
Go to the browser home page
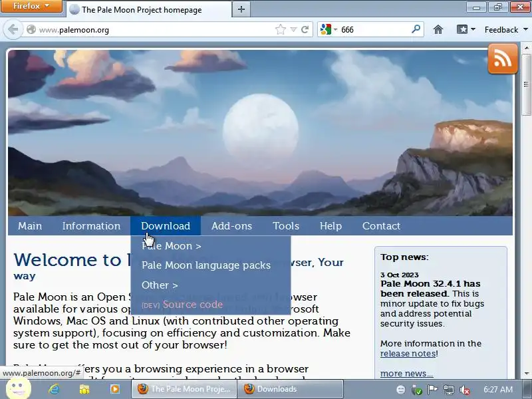click(438, 29)
